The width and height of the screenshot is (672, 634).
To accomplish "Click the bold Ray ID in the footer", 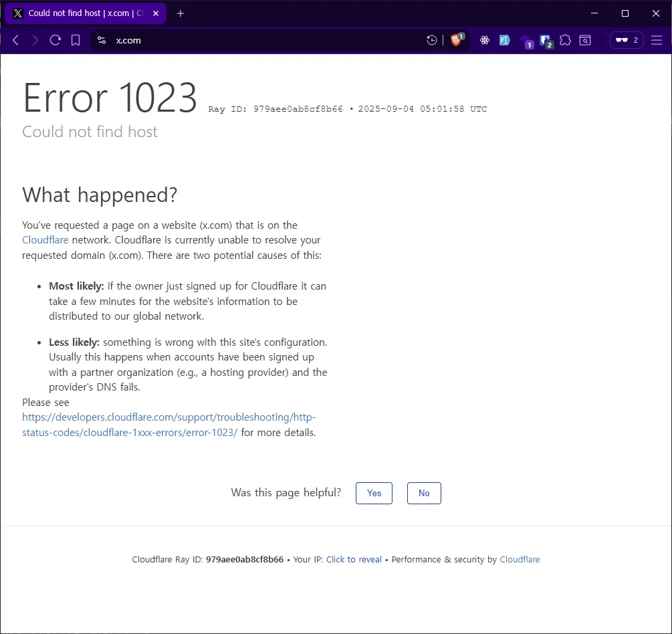I will point(245,559).
